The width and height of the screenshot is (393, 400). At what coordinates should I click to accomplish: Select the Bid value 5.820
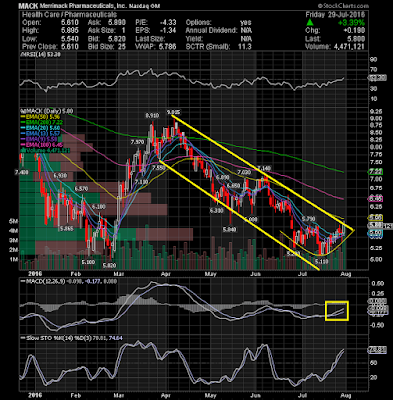(117, 39)
